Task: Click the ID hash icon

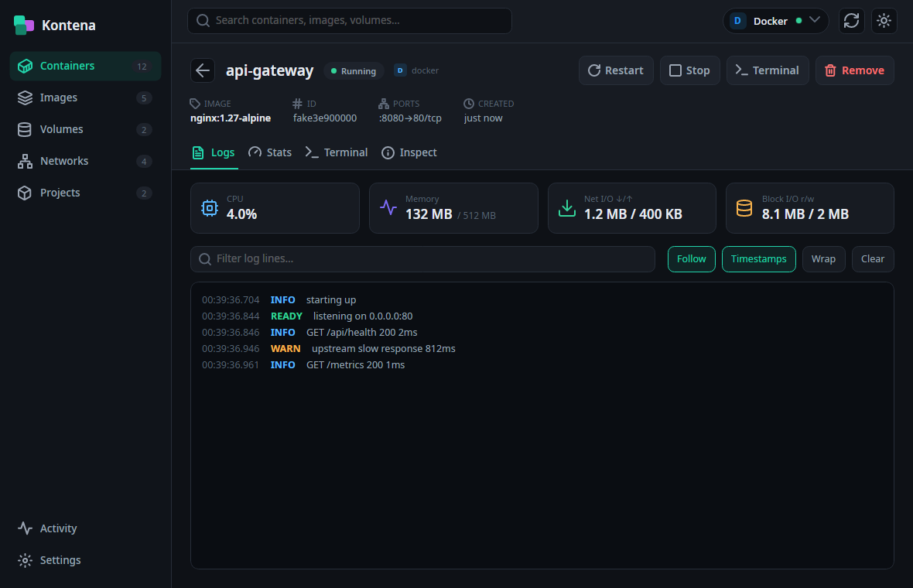Action: tap(298, 104)
